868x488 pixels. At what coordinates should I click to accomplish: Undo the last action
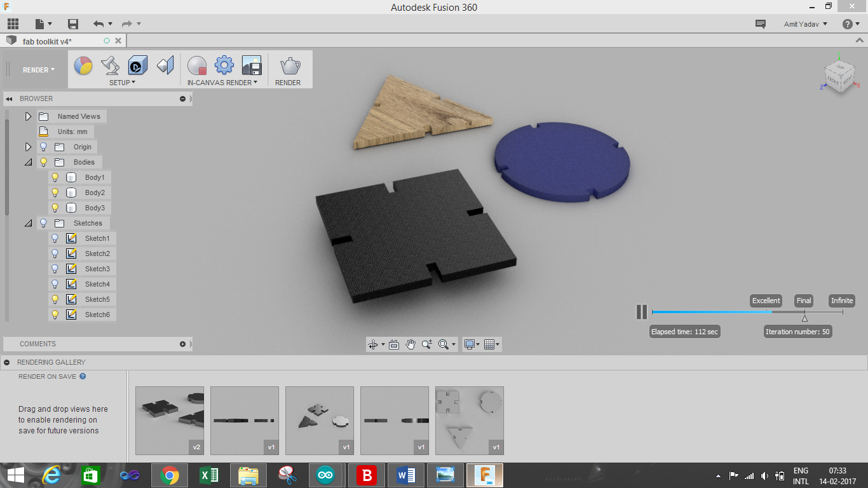[98, 24]
